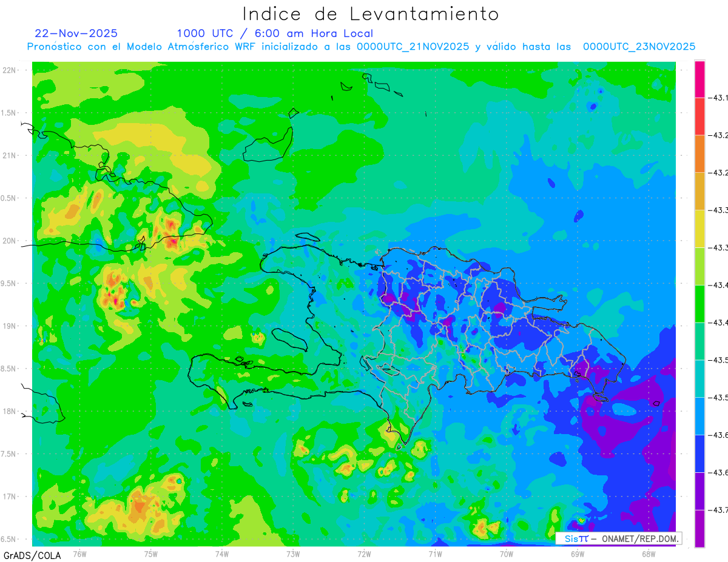Select the red swatch on the color scale
Image resolution: width=728 pixels, height=562 pixels.
coord(699,116)
